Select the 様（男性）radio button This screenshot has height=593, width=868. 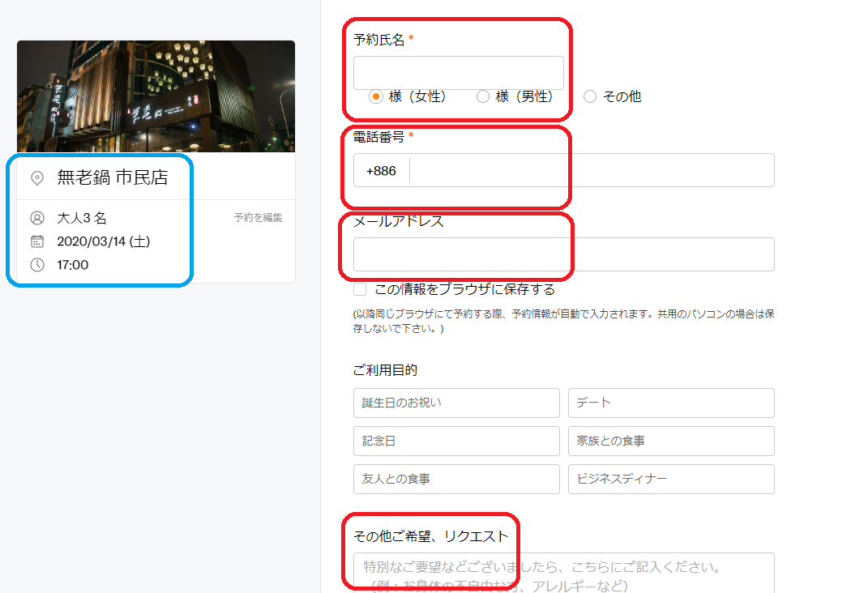pyautogui.click(x=483, y=96)
